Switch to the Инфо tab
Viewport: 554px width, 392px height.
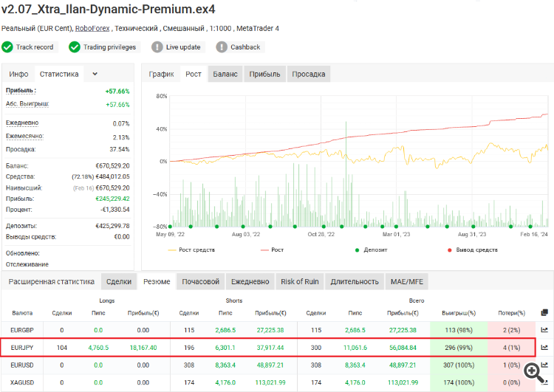(x=19, y=74)
